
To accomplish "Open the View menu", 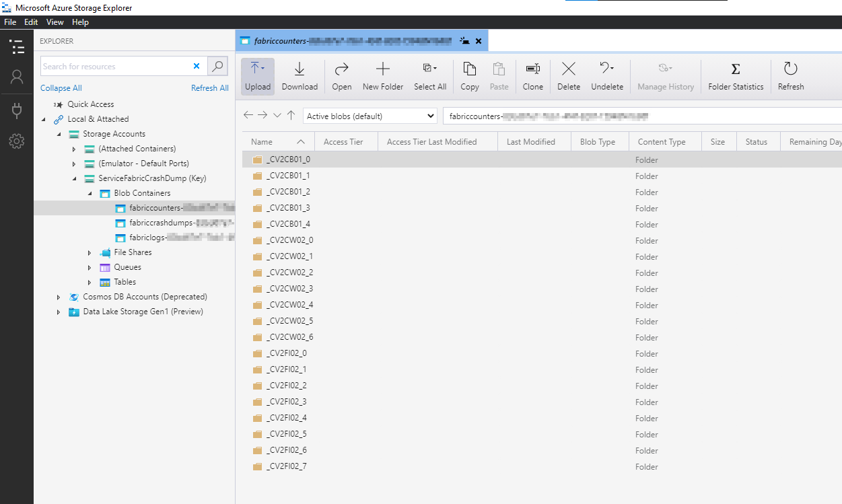I will [x=55, y=22].
